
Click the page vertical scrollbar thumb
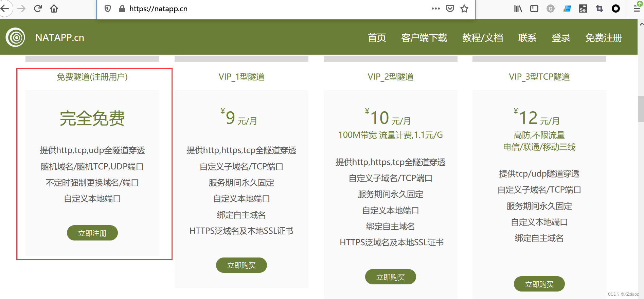pyautogui.click(x=641, y=109)
